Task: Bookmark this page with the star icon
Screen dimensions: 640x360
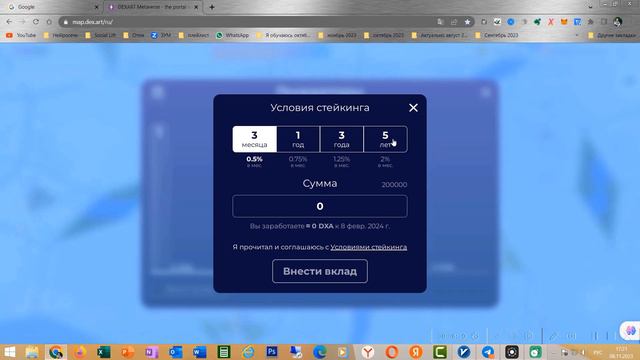Action: [x=467, y=22]
